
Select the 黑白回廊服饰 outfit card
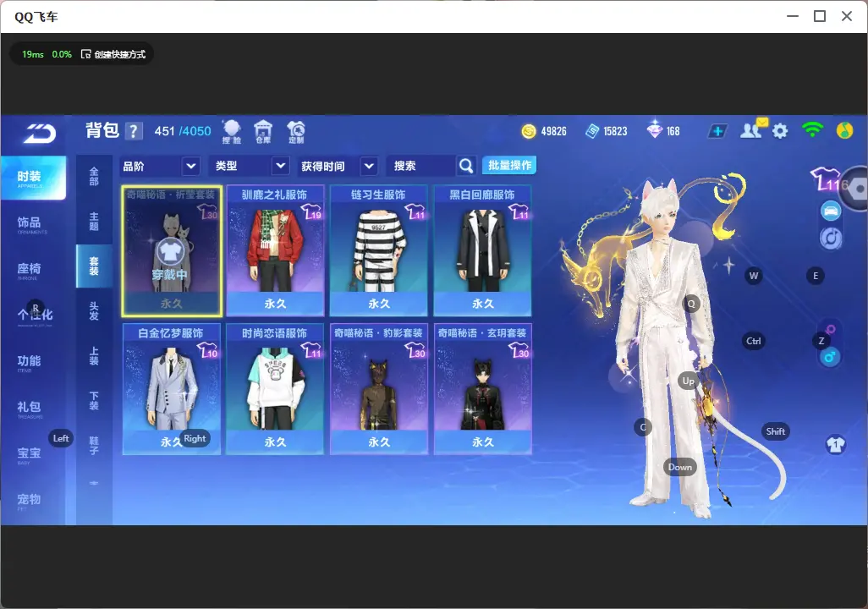pos(483,251)
